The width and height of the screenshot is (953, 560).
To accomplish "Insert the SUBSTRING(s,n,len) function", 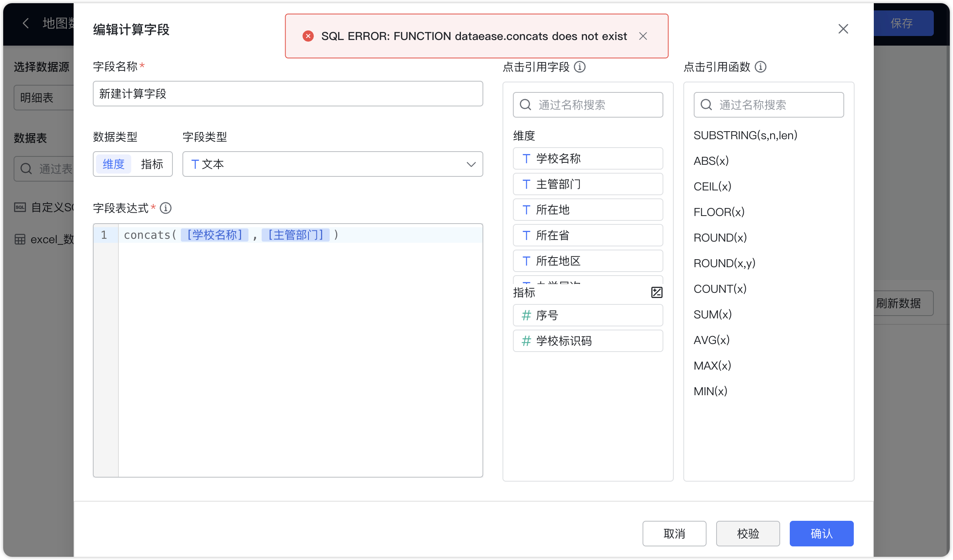I will tap(745, 135).
